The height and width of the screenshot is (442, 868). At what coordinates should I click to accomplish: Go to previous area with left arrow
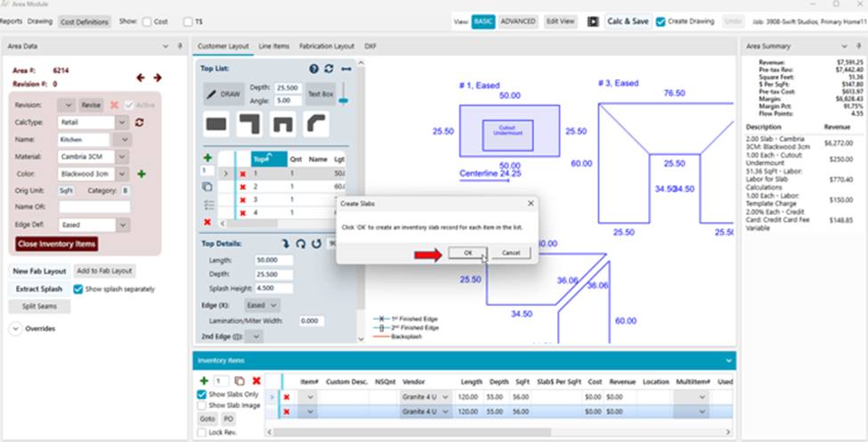pos(141,78)
